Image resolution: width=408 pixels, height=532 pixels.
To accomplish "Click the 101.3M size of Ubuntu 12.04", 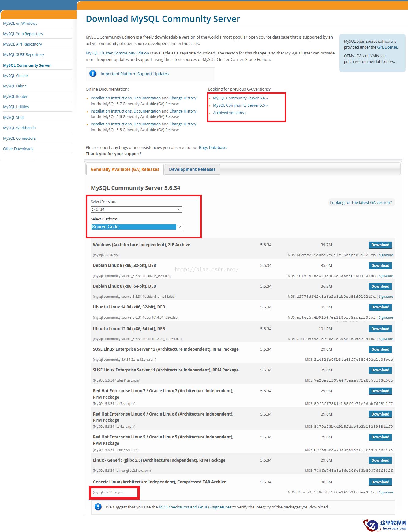I will click(325, 329).
